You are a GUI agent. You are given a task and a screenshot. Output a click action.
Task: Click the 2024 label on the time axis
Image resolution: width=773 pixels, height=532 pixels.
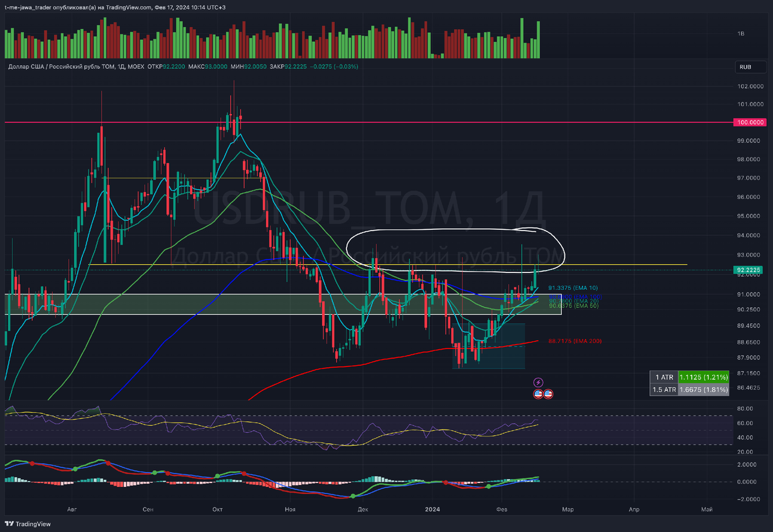tap(432, 509)
